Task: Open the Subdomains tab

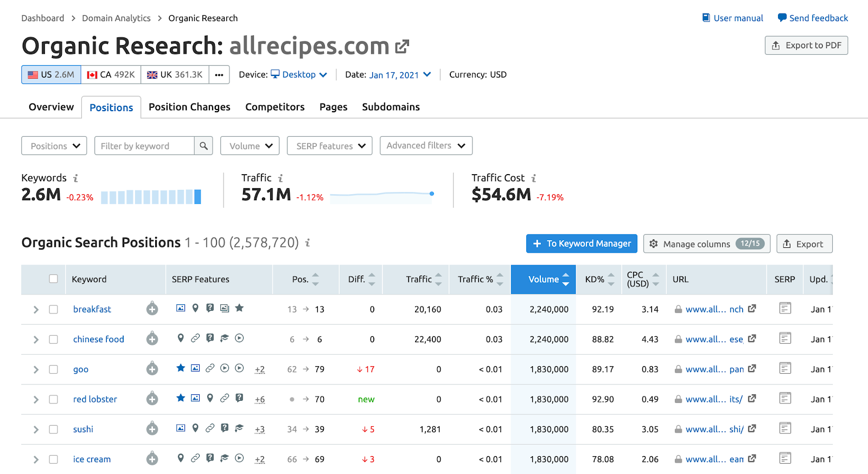Action: 391,107
